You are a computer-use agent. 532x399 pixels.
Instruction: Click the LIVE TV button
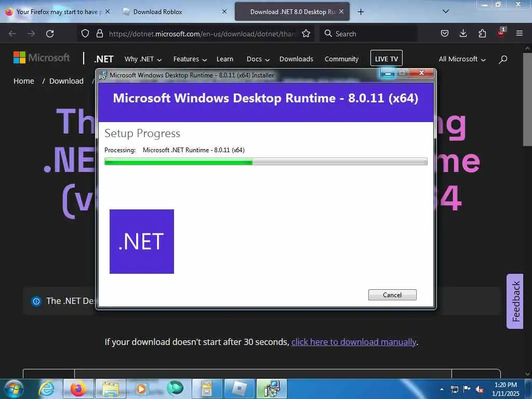point(387,59)
